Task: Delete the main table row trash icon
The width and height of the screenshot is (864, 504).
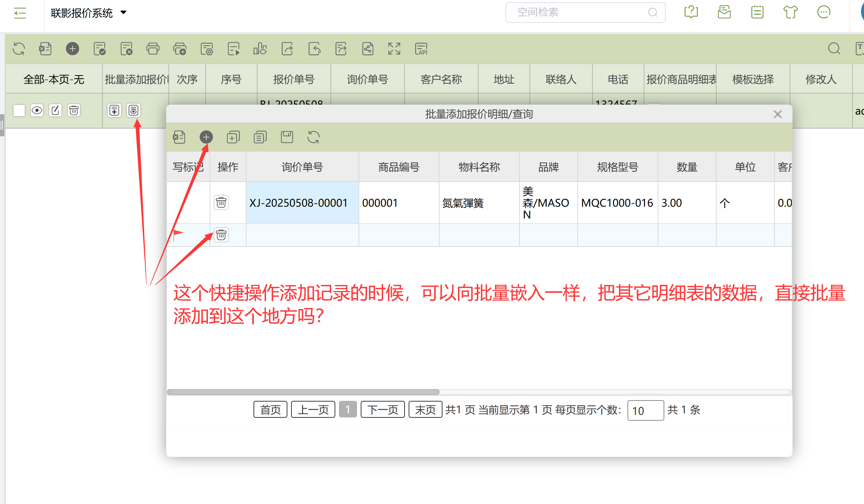Action: 74,111
